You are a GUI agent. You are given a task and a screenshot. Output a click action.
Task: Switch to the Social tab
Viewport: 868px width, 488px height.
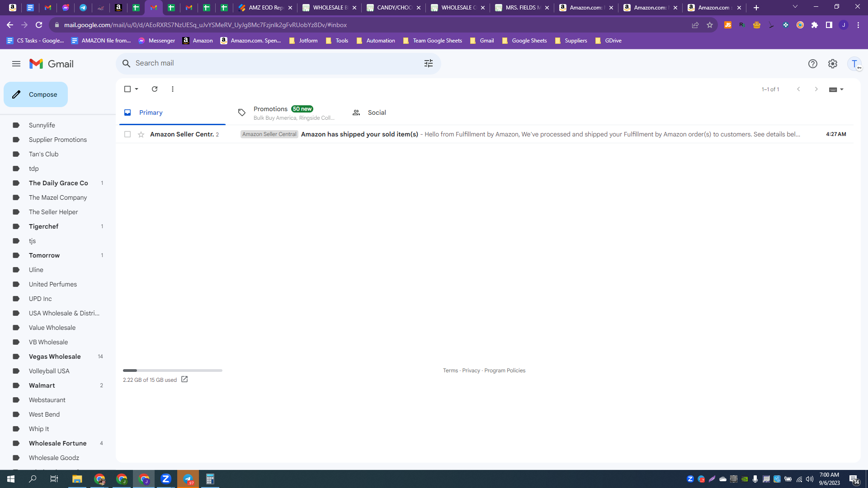pos(401,113)
